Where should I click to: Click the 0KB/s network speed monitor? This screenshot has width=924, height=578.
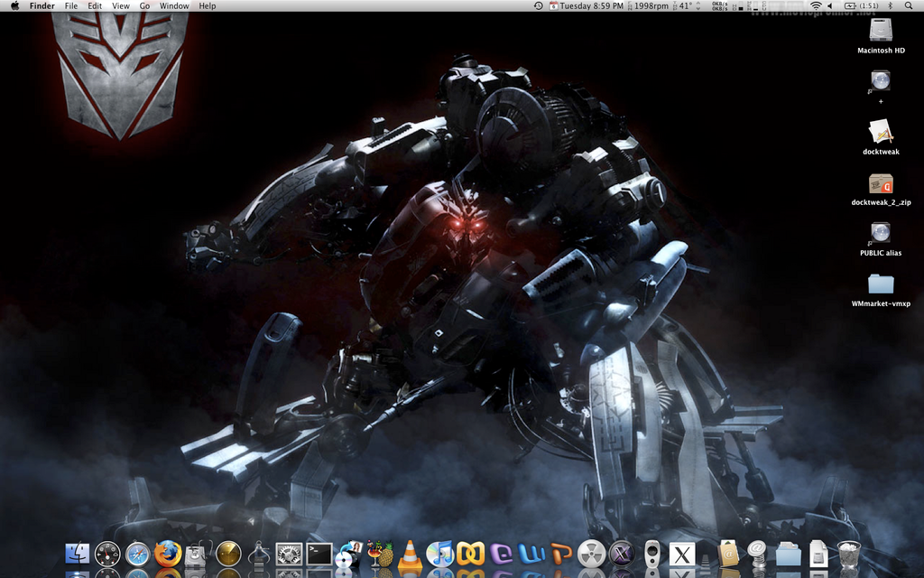click(x=719, y=6)
